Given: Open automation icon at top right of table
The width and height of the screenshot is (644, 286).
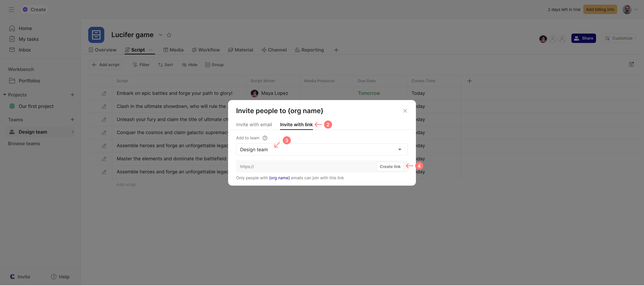Looking at the screenshot, I should click(x=631, y=64).
